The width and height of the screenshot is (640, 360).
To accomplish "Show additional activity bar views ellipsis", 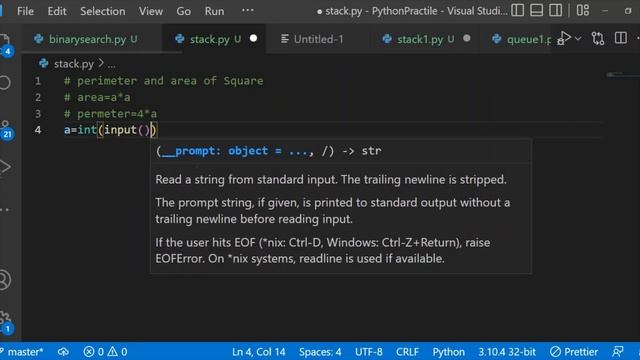I will 5,210.
